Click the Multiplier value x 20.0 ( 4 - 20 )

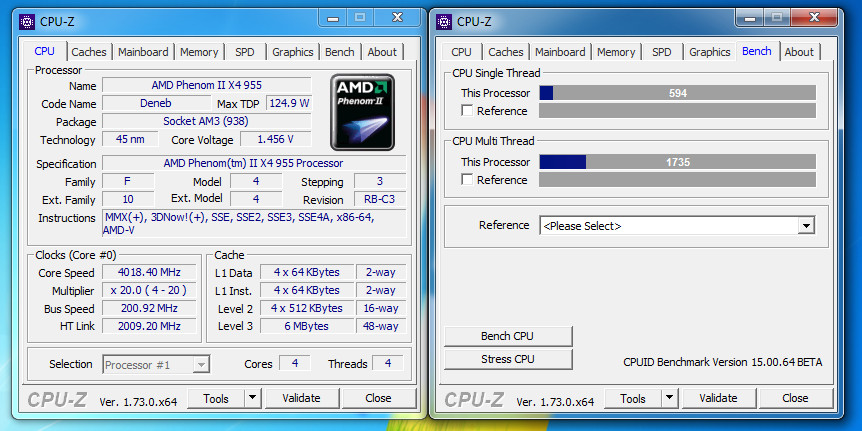149,290
